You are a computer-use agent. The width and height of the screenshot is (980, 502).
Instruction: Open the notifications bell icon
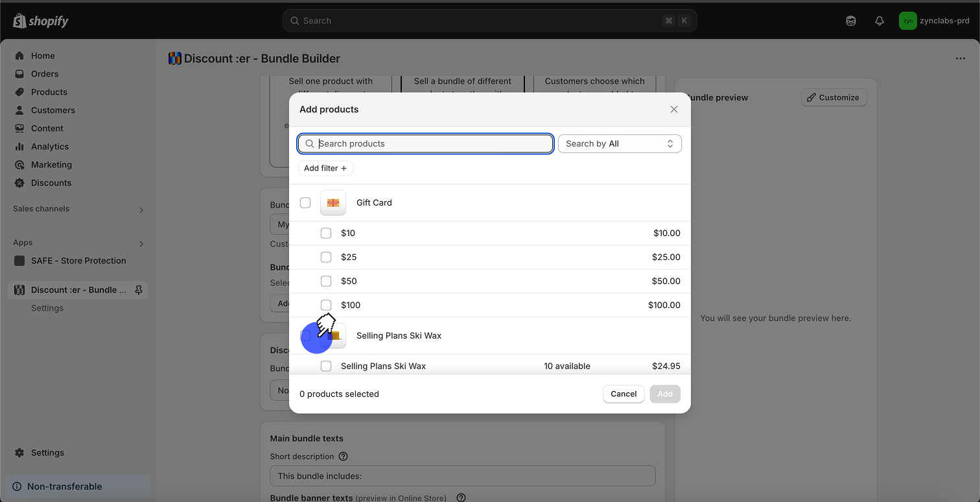coord(879,21)
